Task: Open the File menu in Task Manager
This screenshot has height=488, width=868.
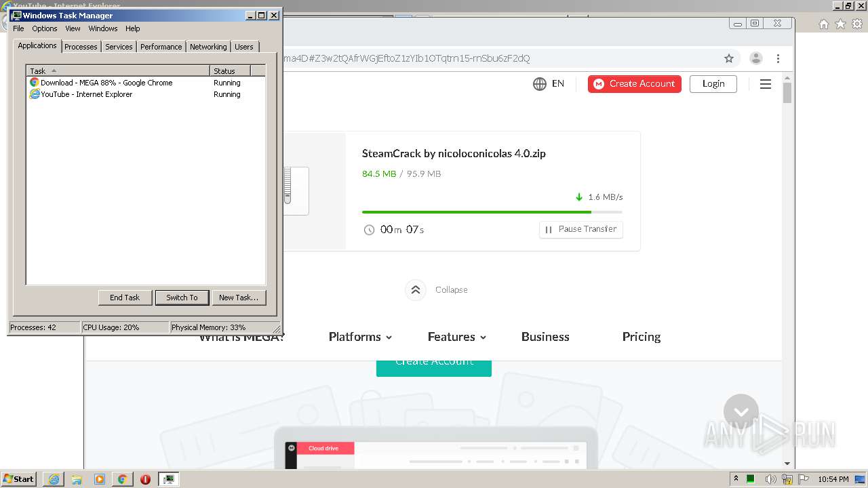Action: click(x=18, y=28)
